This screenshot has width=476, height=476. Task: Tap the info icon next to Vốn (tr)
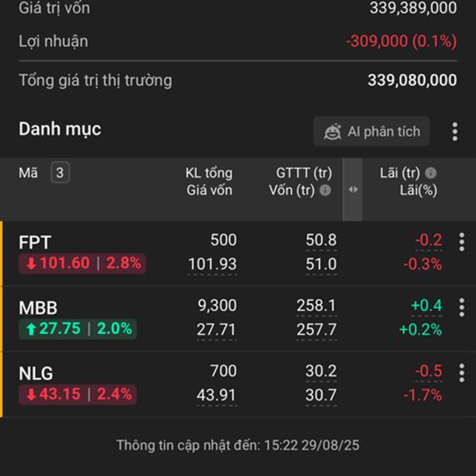(325, 190)
